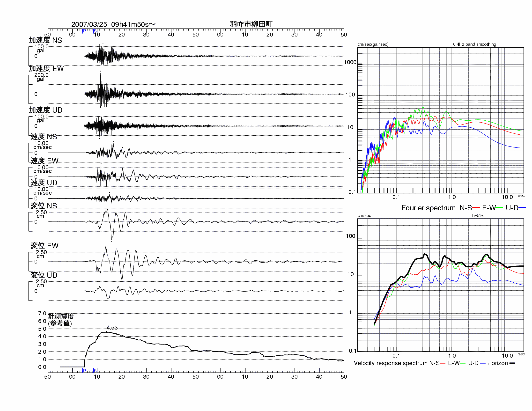Select the 変位 EW trace label
The width and height of the screenshot is (532, 411).
tap(44, 246)
